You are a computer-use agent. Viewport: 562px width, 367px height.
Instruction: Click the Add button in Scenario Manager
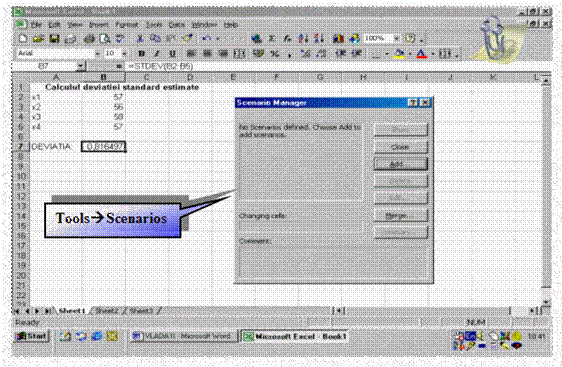(x=400, y=164)
